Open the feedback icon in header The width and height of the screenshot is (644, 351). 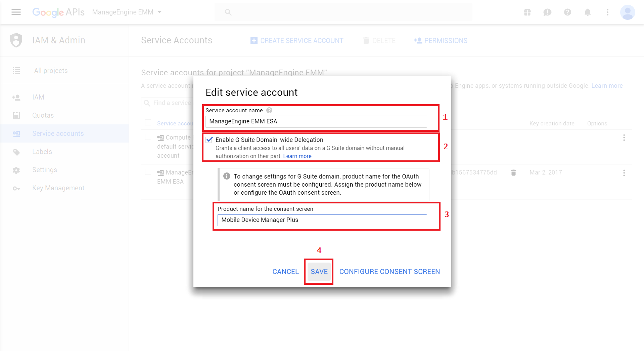547,12
